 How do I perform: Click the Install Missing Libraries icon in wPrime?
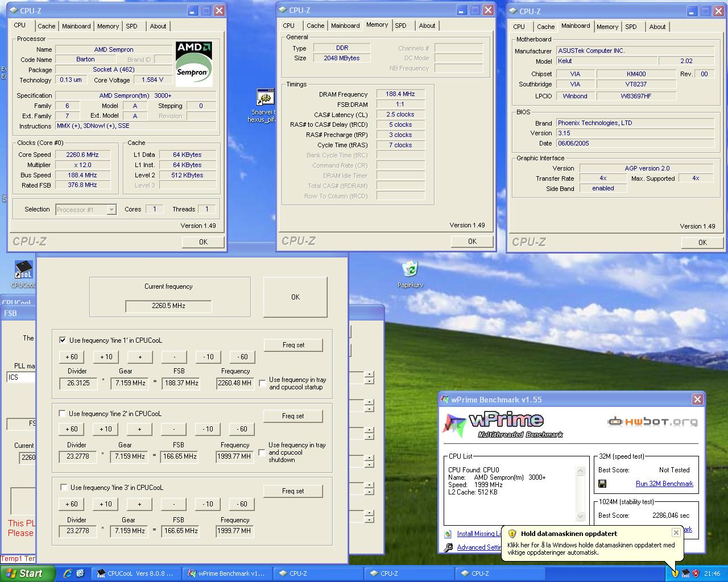(448, 534)
